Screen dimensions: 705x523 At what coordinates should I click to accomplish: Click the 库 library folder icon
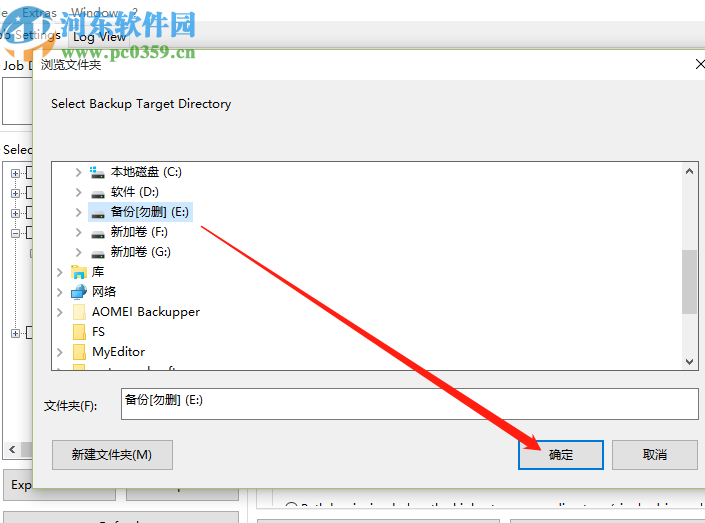pos(79,272)
